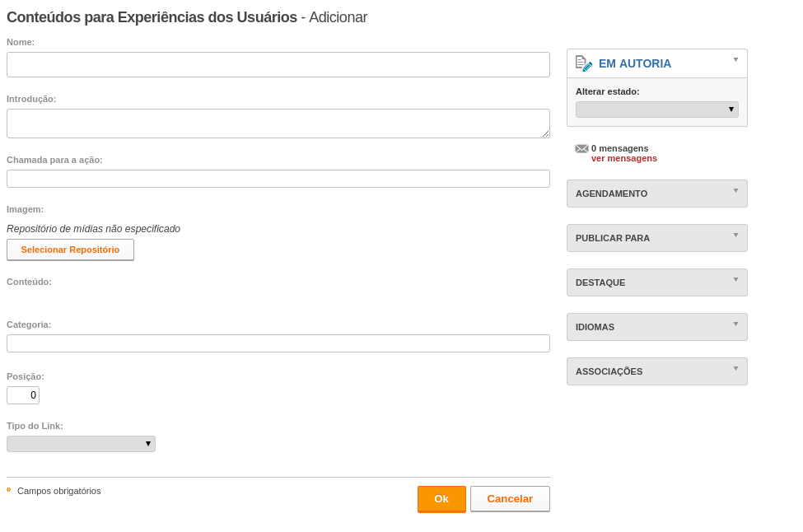Confirm with the Ok button

point(441,499)
